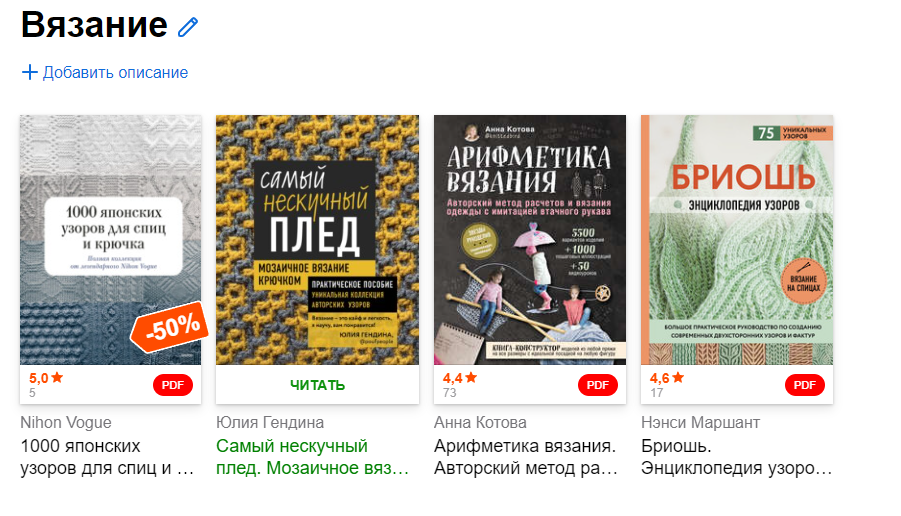901x516 pixels.
Task: Click the PDF badge under Nihon Vogue book
Action: [x=172, y=385]
